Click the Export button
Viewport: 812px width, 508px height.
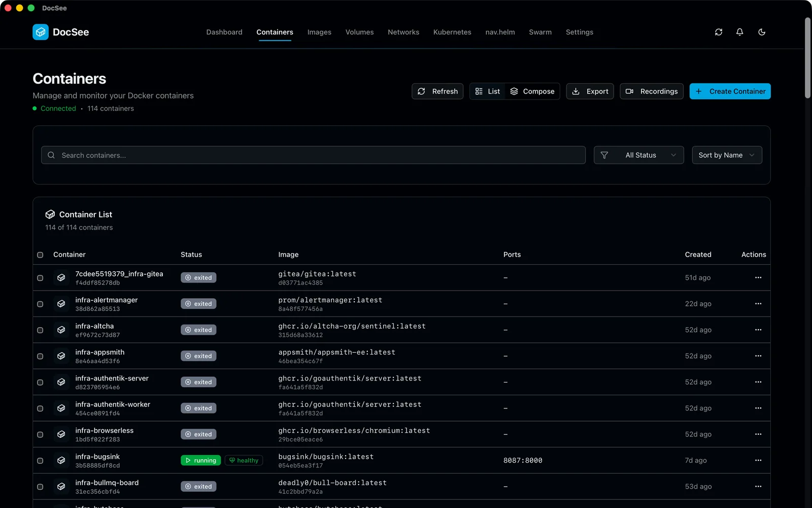point(590,91)
